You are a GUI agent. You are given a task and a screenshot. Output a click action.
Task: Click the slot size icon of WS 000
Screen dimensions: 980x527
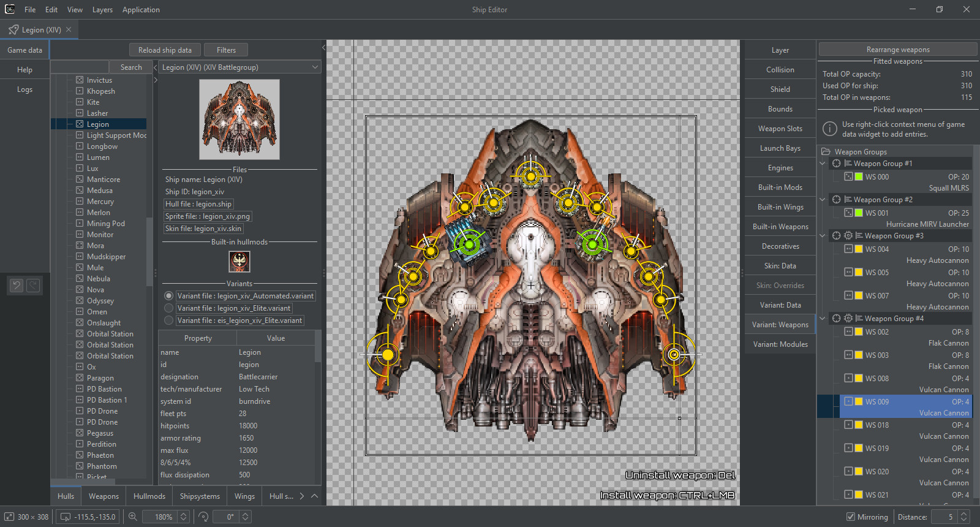tap(848, 176)
